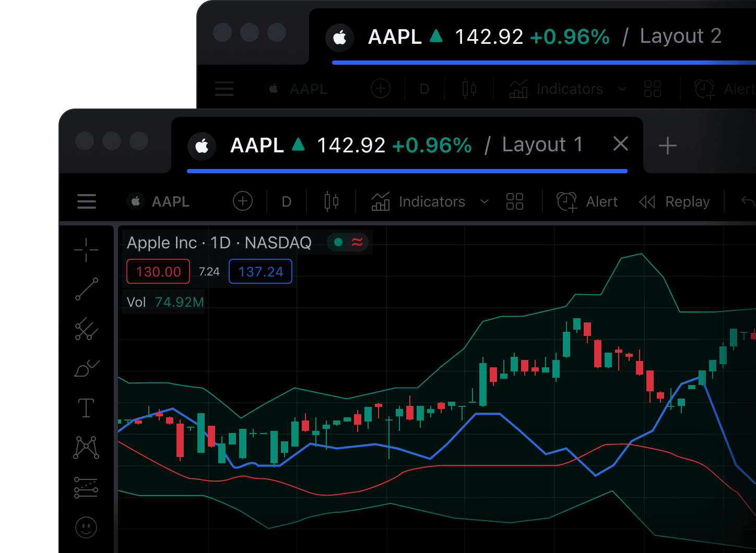Screen dimensions: 756x553
Task: Click the red 130.00 sell price box
Action: point(158,272)
